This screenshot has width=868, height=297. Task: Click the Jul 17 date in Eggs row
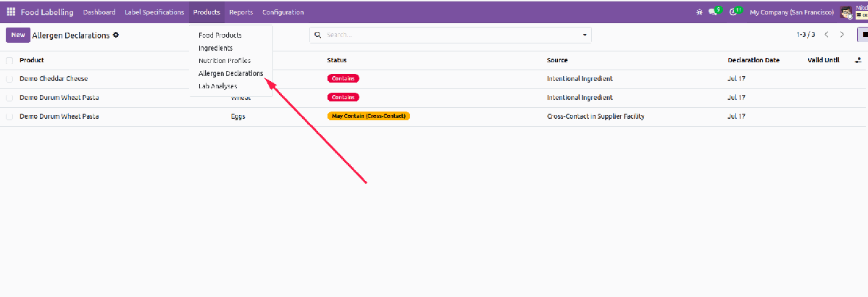coord(736,117)
